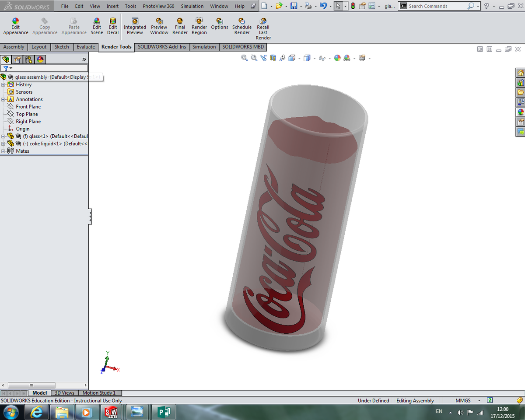This screenshot has width=525, height=420.
Task: Open Appearances tab in task pane
Action: point(521,112)
